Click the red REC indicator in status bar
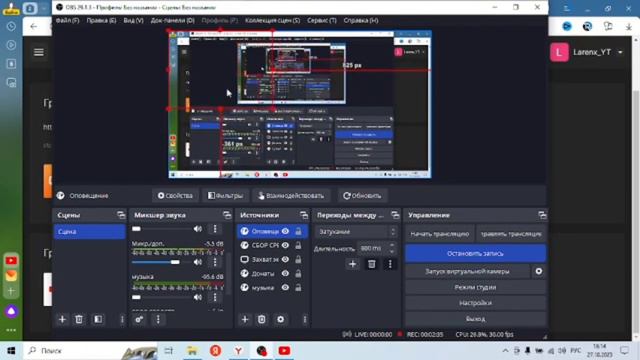This screenshot has height=360, width=640. [x=400, y=334]
